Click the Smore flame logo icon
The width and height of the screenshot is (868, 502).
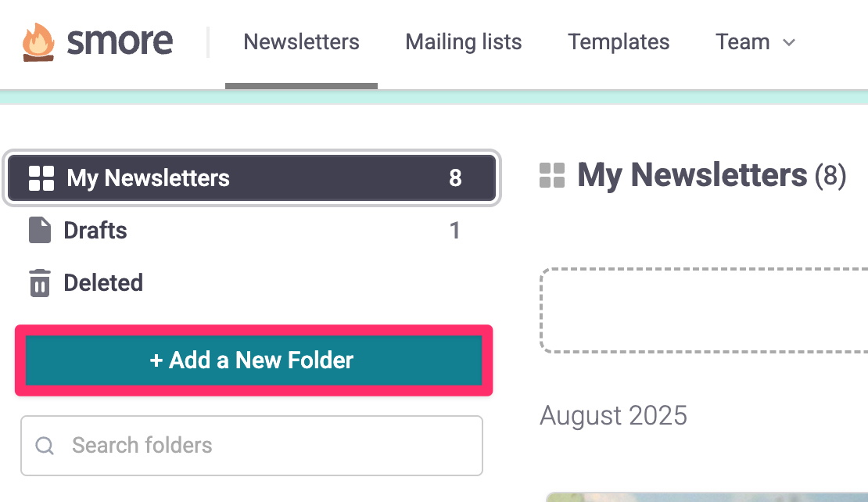tap(39, 41)
